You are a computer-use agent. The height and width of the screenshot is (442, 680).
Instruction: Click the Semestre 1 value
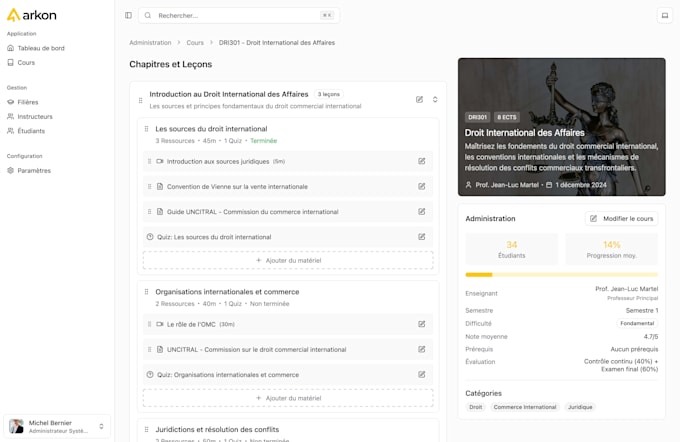point(642,311)
